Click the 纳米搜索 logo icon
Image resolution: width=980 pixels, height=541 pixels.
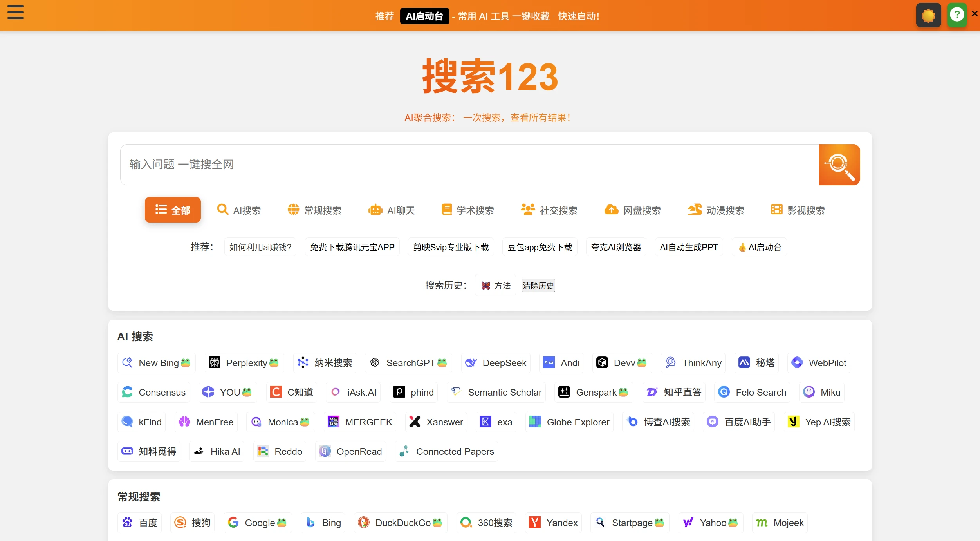(x=303, y=362)
